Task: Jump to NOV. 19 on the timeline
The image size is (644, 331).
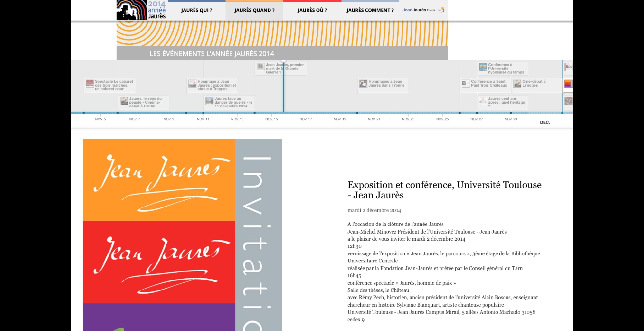Action: point(340,119)
